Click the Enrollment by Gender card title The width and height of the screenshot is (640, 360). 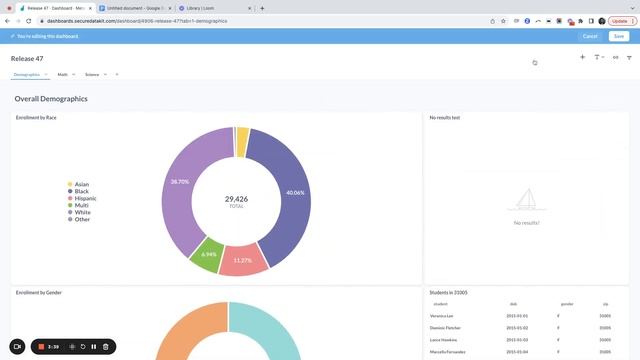tap(39, 293)
